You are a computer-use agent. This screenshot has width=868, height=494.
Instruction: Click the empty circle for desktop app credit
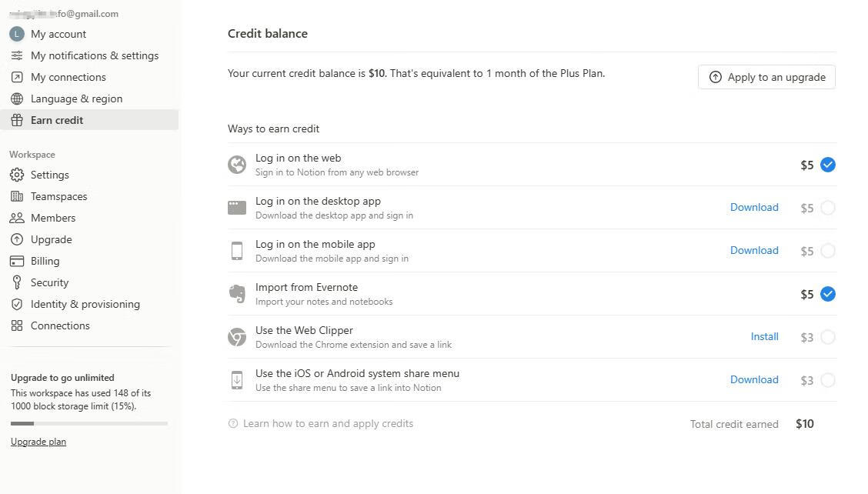[x=827, y=208]
